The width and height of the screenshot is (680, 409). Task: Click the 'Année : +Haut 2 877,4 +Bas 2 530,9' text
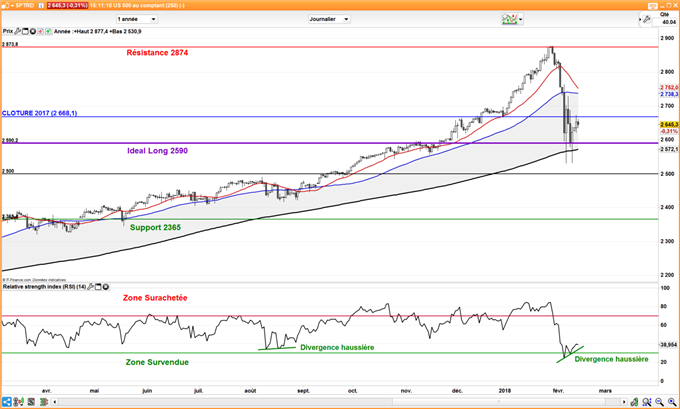(x=98, y=31)
